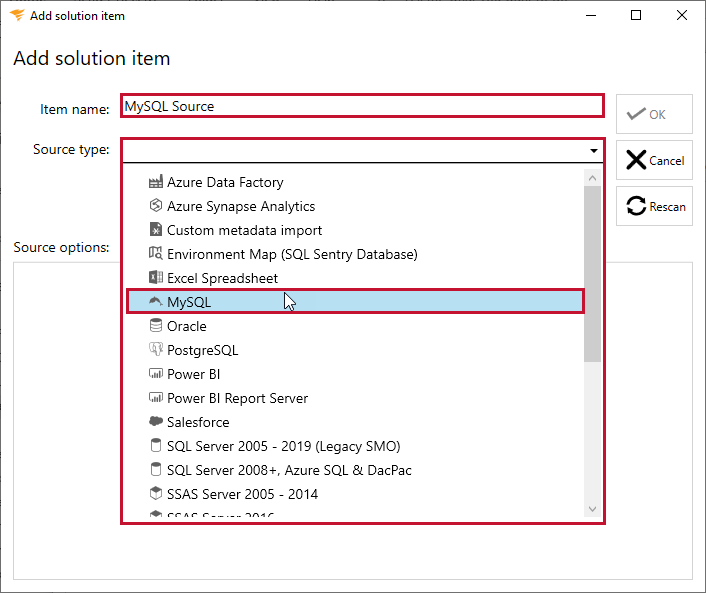Collapse the Source type dropdown arrow

point(594,150)
